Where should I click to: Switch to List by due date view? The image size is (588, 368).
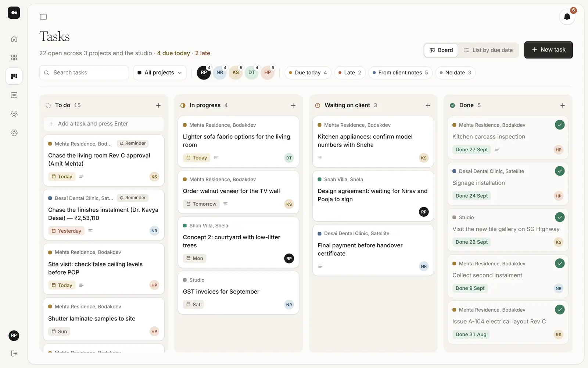point(488,50)
